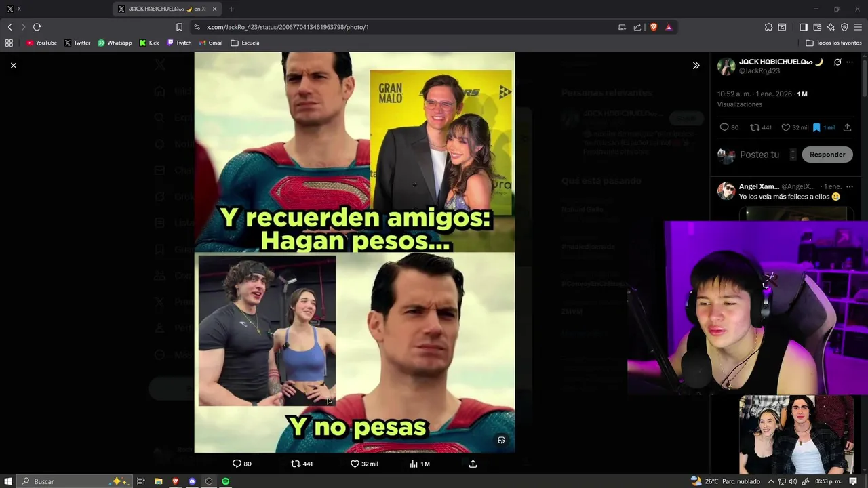Go back in browser history
This screenshot has height=488, width=868.
(9, 27)
